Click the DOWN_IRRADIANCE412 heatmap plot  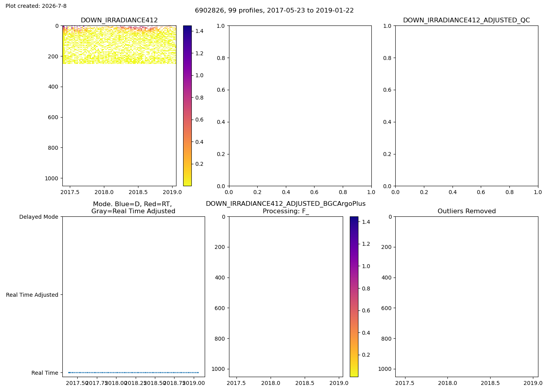(119, 106)
